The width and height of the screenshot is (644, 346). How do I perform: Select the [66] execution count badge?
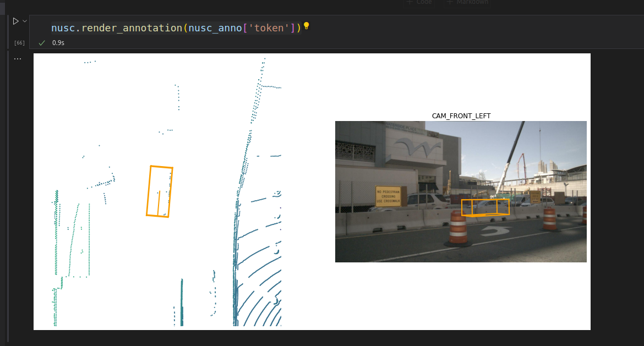[19, 42]
